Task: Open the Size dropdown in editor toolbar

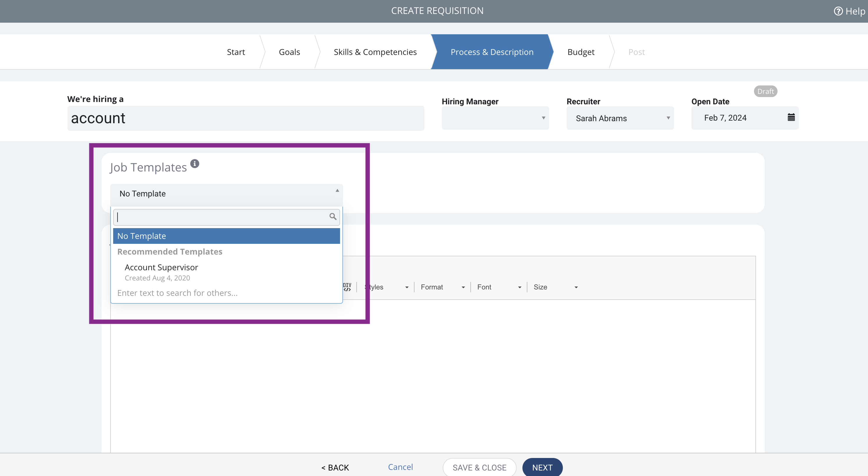Action: tap(556, 287)
